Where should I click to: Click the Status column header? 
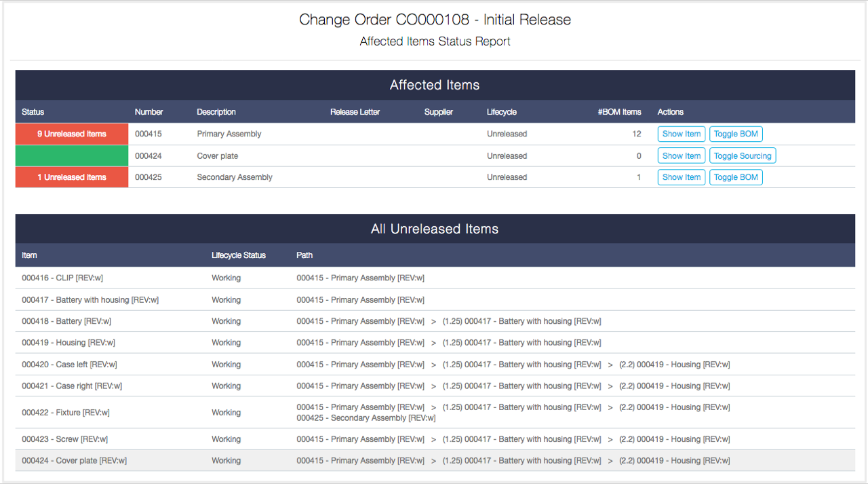click(31, 111)
